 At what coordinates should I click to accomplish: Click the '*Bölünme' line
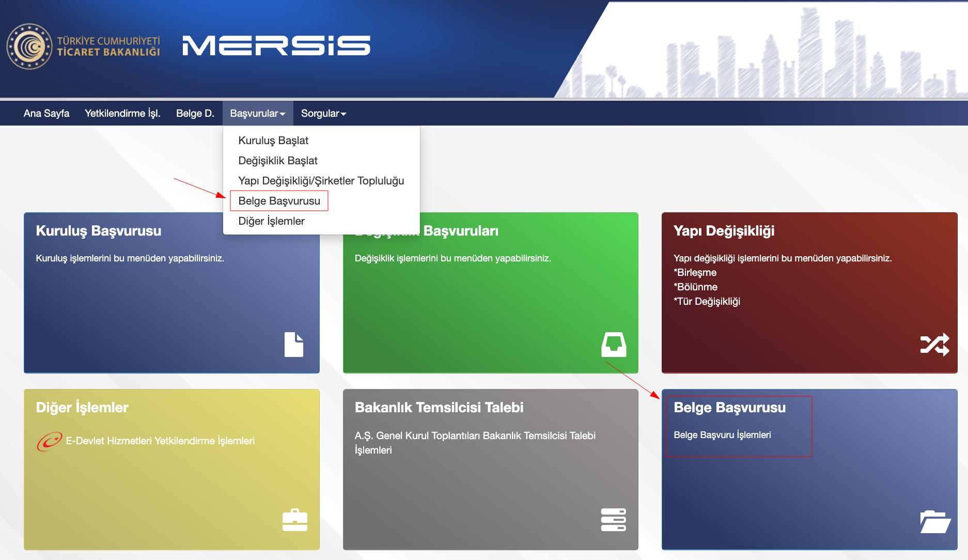pyautogui.click(x=695, y=287)
